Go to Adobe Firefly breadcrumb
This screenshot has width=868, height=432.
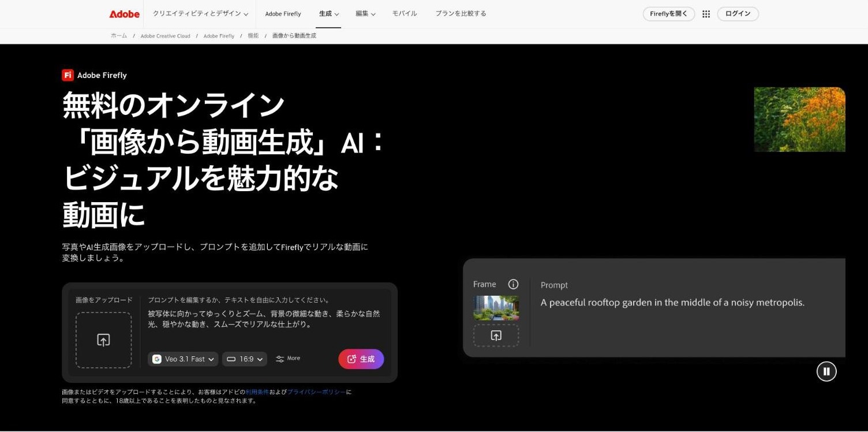219,36
